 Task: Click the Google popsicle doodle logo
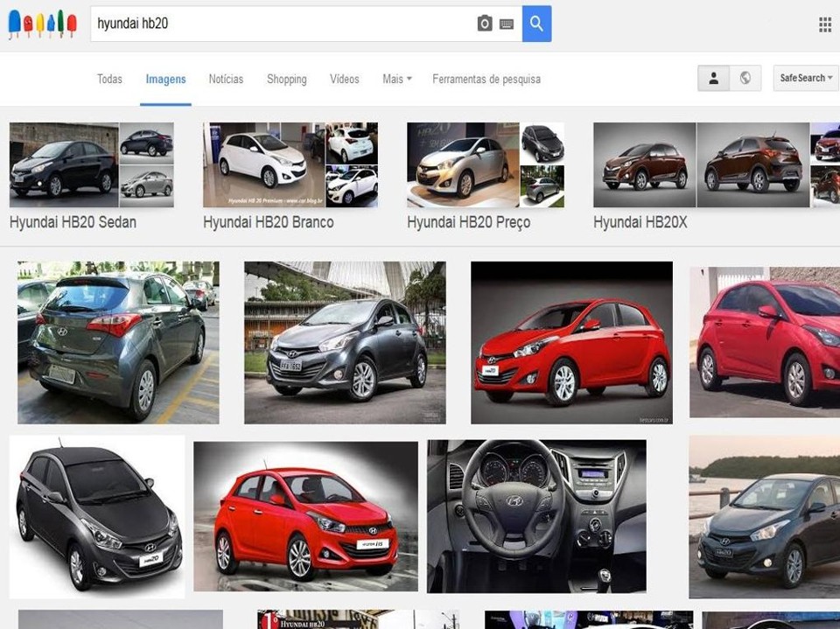42,24
